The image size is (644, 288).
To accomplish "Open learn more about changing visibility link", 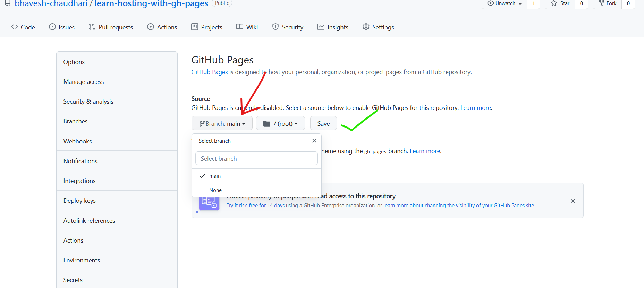I will (459, 206).
